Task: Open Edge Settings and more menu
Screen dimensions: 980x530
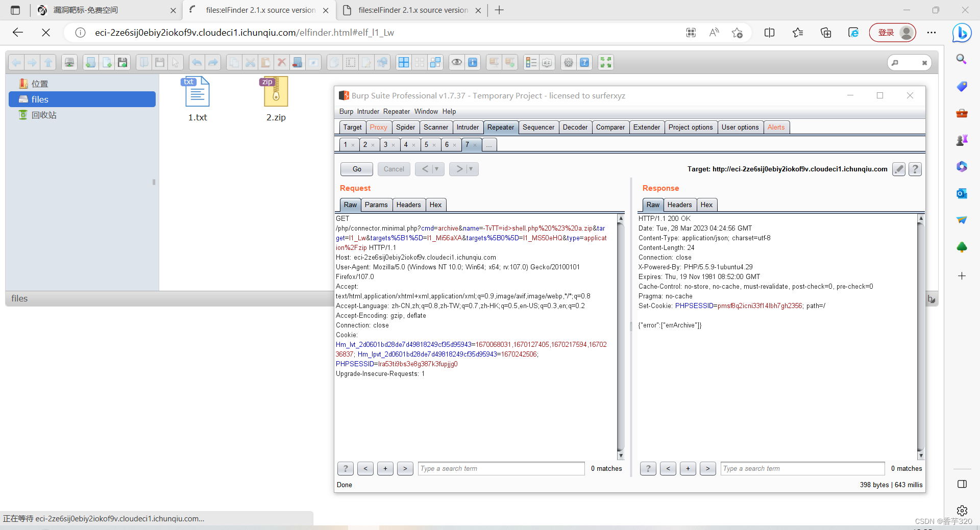Action: point(932,33)
